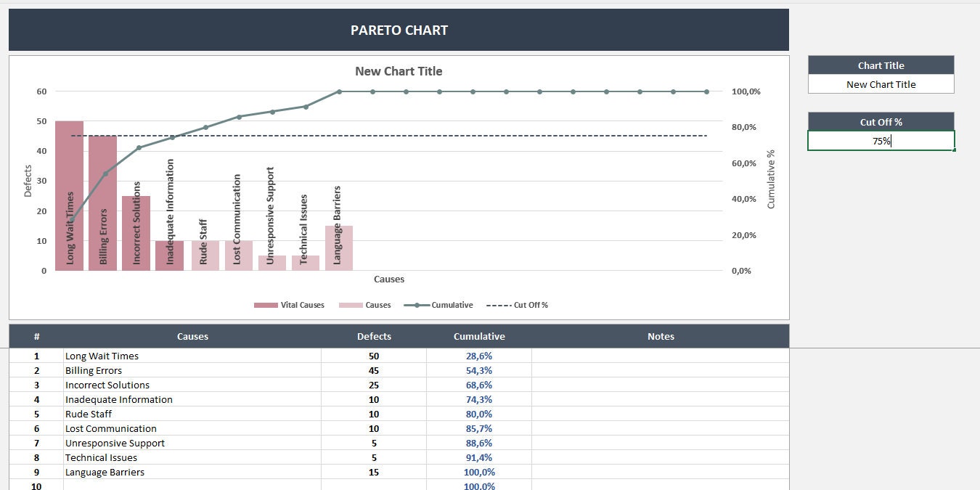
Task: Select the Technical Issues cause cell
Action: point(192,457)
